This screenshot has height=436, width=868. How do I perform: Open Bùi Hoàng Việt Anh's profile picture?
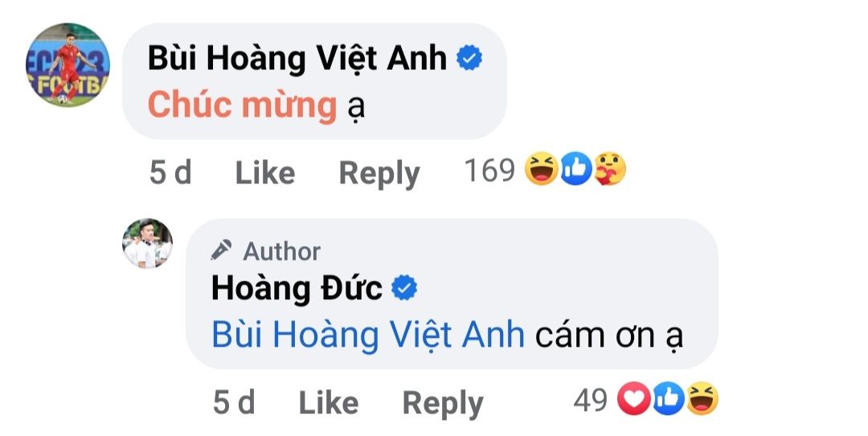tap(68, 65)
